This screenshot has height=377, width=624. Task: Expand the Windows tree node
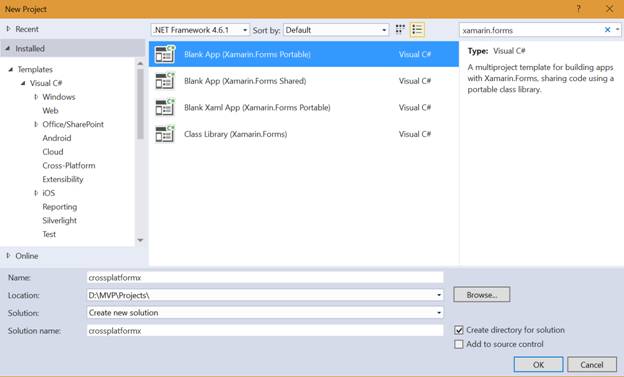(x=36, y=97)
